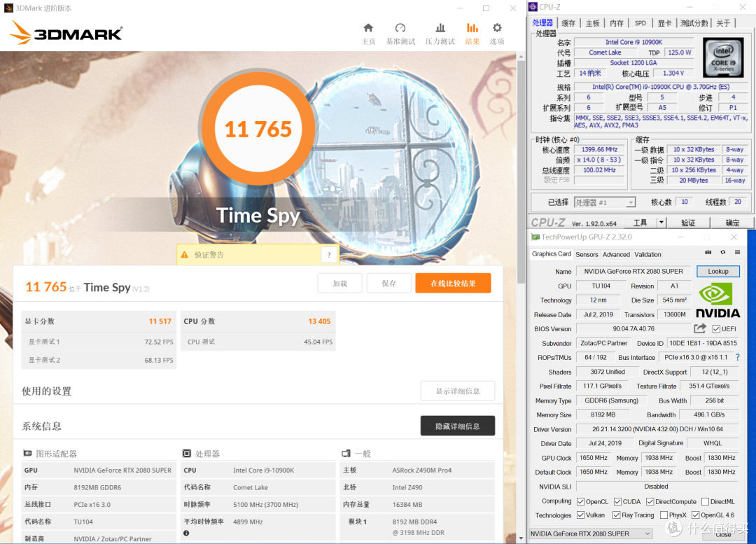This screenshot has width=756, height=544.
Task: Toggle the UEFI checkbox in GPU-Z
Action: pos(717,329)
